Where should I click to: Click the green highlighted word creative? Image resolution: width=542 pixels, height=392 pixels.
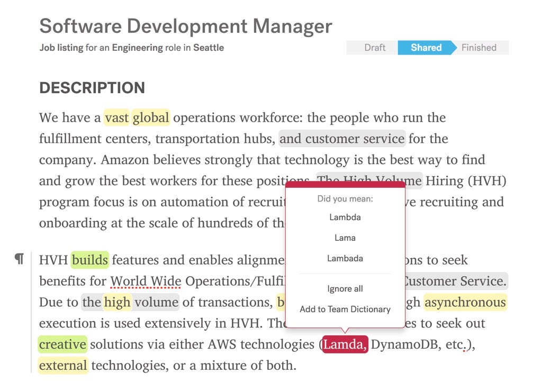point(62,344)
